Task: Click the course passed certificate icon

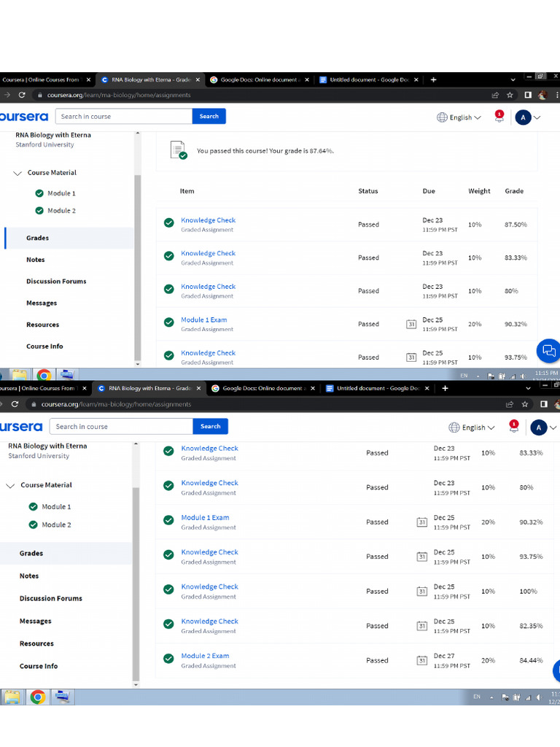Action: (178, 150)
